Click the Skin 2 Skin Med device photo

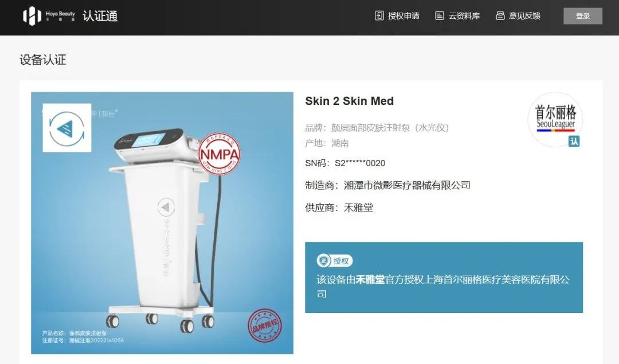162,223
